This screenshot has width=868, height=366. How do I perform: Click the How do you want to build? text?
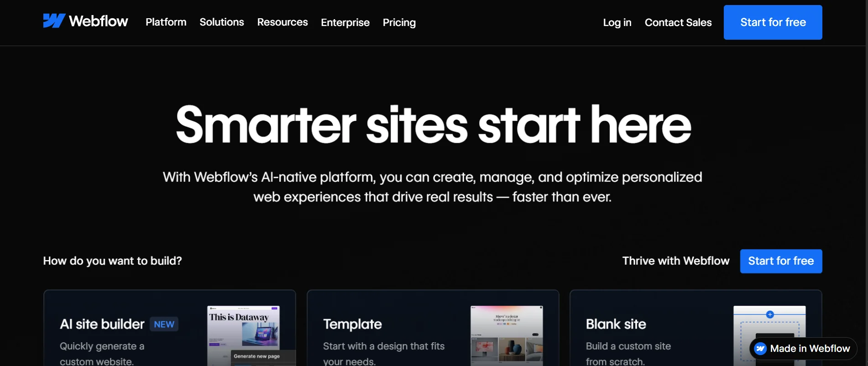coord(112,261)
